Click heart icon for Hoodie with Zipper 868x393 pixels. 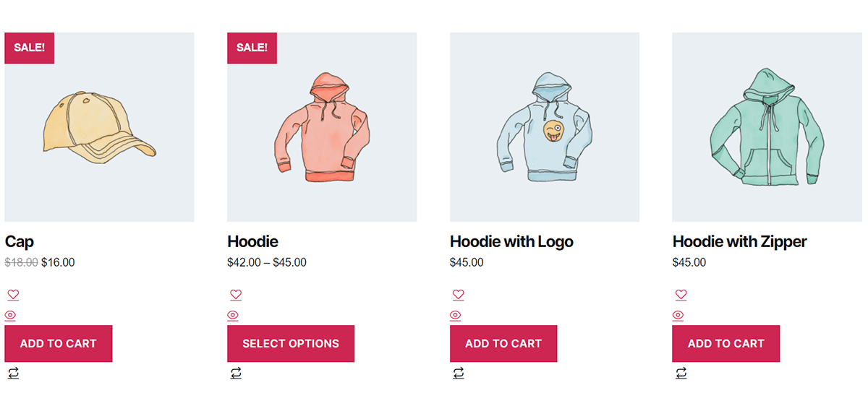coord(681,295)
